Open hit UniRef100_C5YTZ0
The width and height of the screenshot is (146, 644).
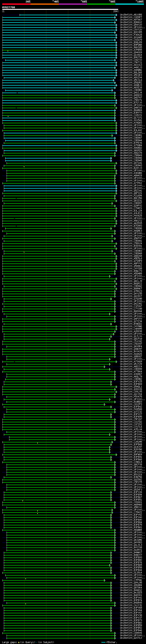(x=131, y=30)
